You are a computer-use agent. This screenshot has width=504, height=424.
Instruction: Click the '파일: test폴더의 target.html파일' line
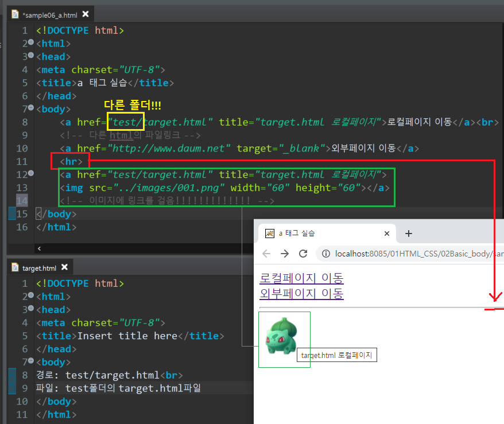(x=119, y=388)
